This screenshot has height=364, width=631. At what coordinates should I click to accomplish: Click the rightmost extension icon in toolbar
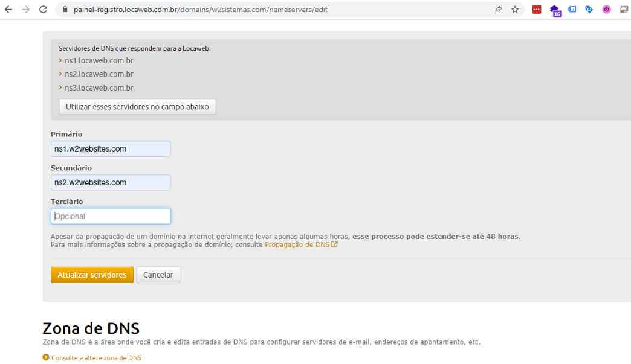point(624,10)
